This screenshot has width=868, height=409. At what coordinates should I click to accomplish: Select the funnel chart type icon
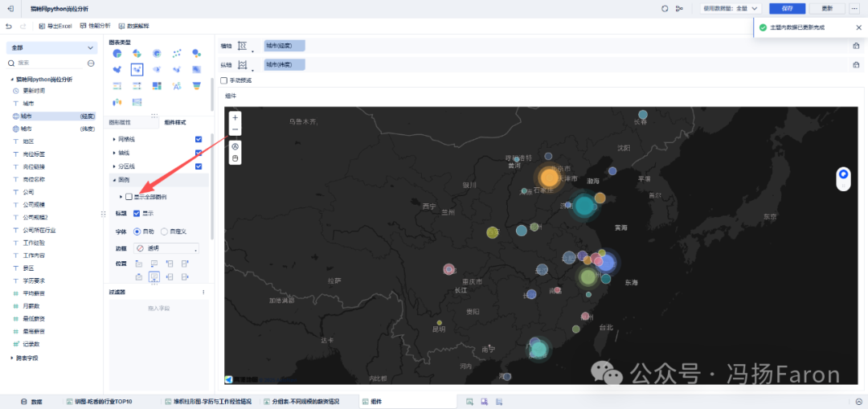click(x=196, y=86)
